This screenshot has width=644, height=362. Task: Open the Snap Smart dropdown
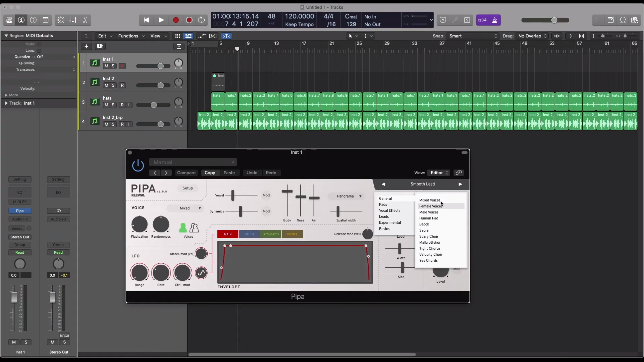pos(472,36)
